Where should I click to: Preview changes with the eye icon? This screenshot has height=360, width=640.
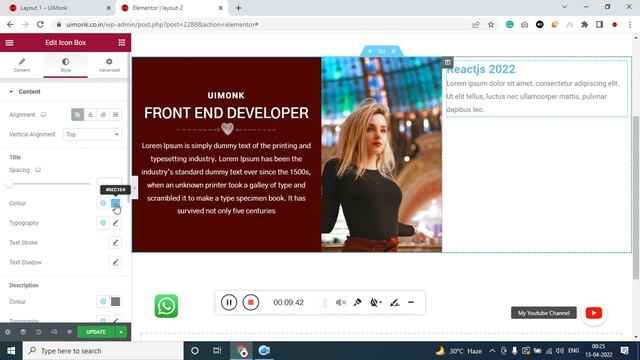(x=69, y=332)
